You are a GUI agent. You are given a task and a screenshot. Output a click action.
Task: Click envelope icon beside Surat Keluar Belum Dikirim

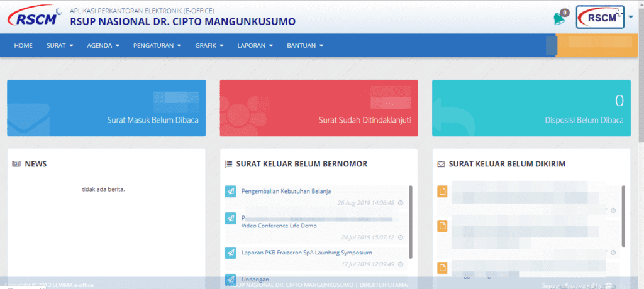[x=441, y=164]
